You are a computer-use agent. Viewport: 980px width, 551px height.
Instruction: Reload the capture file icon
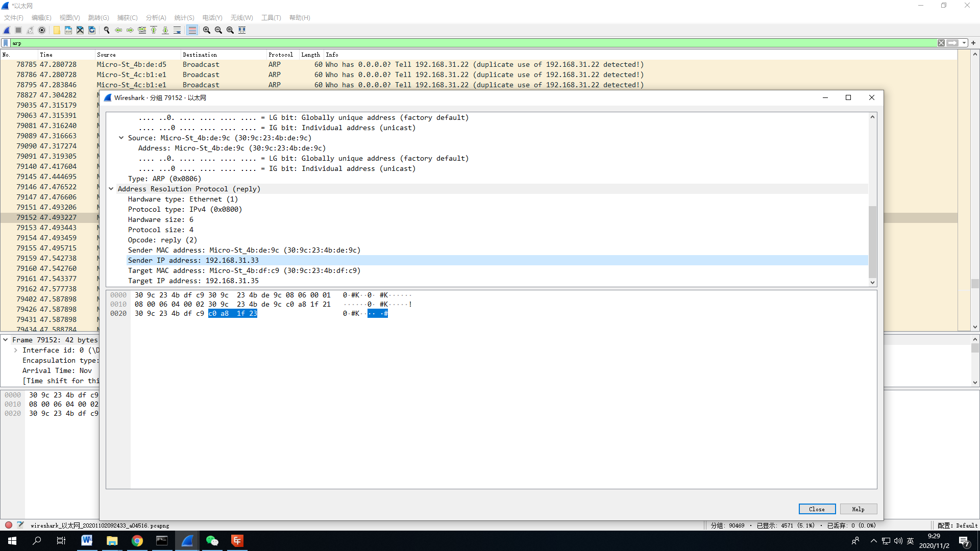tap(92, 30)
